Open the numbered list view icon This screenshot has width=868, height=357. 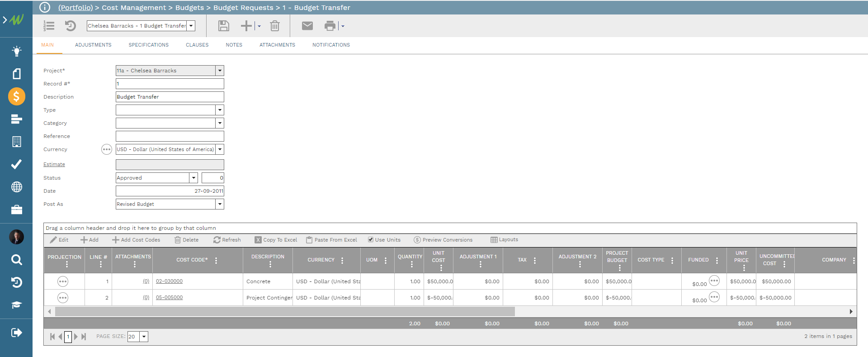click(x=49, y=26)
